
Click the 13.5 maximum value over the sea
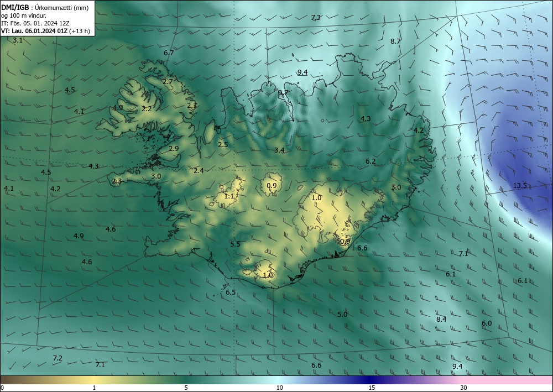519,185
